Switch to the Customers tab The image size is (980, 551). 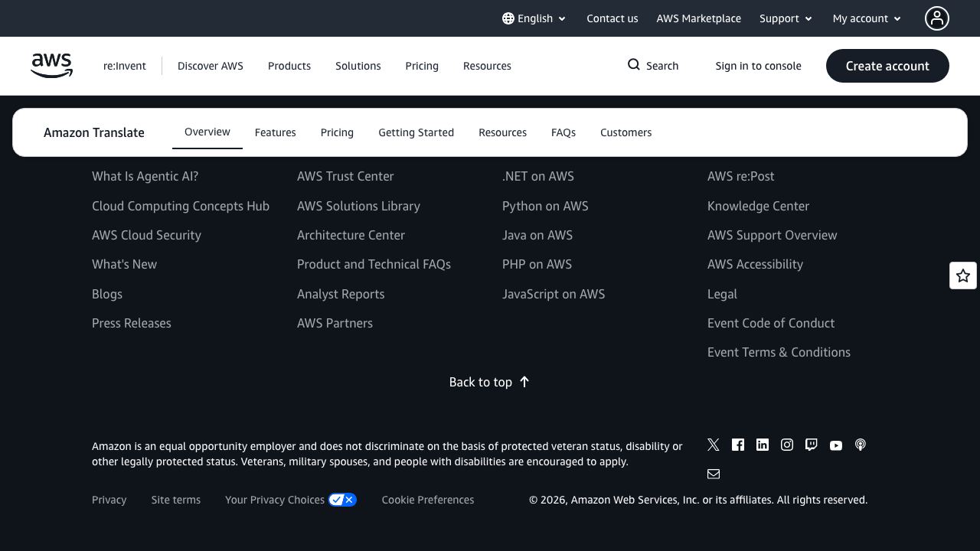(626, 132)
